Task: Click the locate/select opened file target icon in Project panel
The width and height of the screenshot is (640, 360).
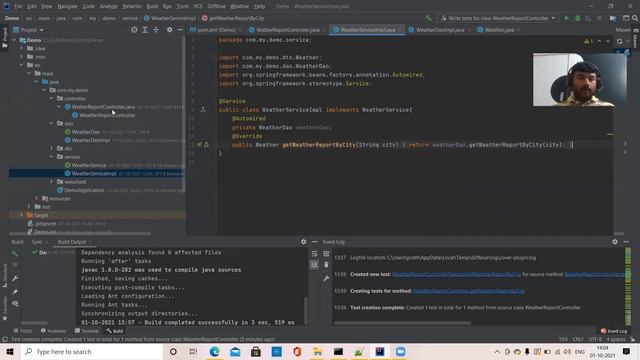Action: (134, 30)
